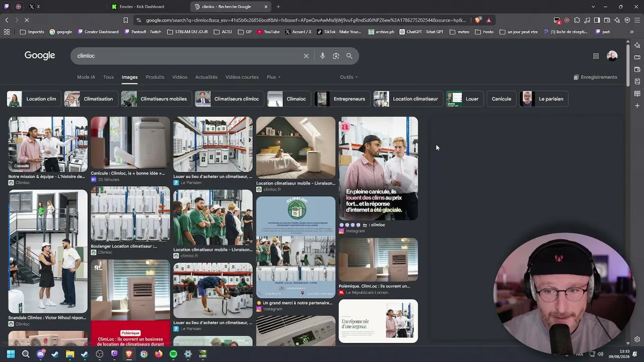
Task: Open the Windows taskbar search icon
Action: point(26,354)
